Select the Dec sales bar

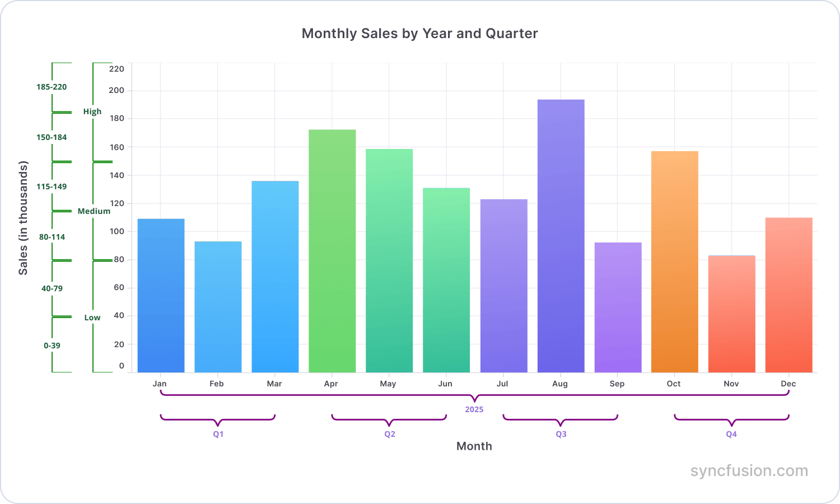(789, 295)
